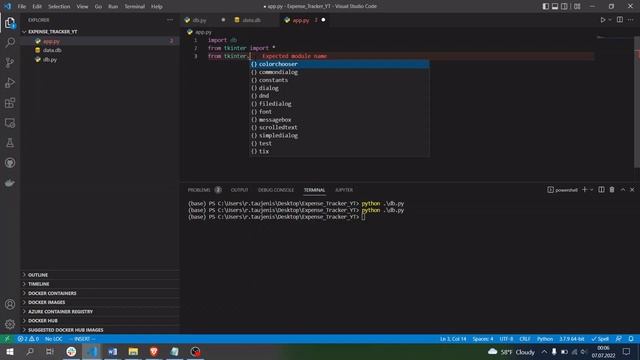This screenshot has width=640, height=360.
Task: Expand SUGGESTED DOCKER HUB IMAGES section
Action: pos(65,330)
